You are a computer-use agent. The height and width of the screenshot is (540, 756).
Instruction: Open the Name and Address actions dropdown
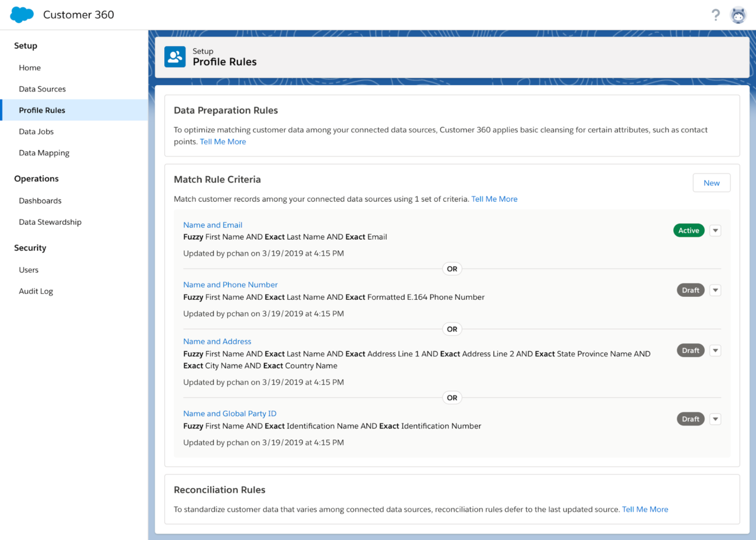pos(715,351)
